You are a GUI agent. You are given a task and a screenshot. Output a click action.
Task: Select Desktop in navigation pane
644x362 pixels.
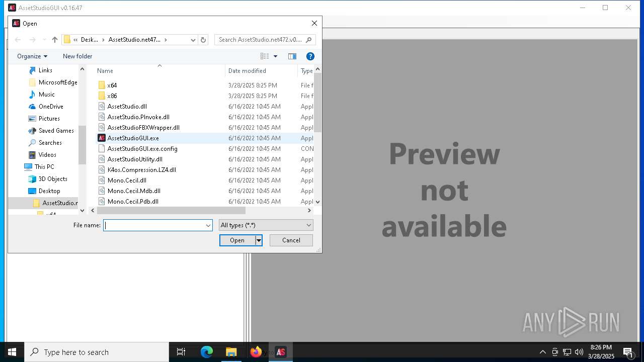coord(49,191)
